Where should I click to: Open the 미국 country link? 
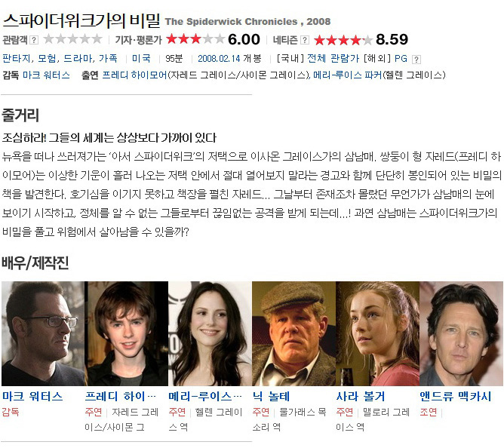[141, 59]
